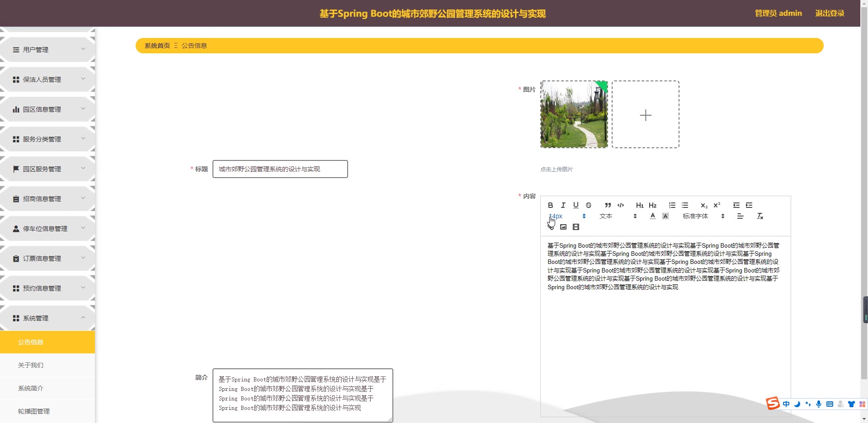Create a bulleted list

(x=685, y=205)
